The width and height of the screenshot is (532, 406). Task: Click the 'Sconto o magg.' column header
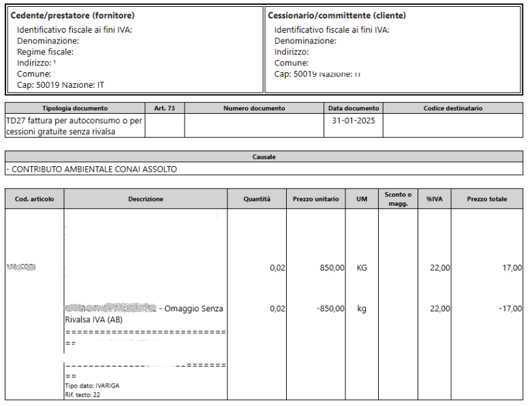click(x=398, y=199)
